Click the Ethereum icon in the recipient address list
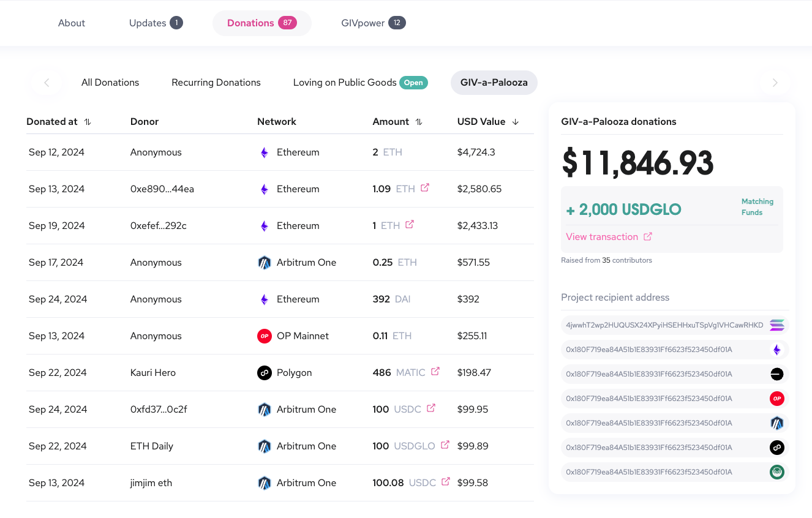The width and height of the screenshot is (812, 518). coord(777,350)
